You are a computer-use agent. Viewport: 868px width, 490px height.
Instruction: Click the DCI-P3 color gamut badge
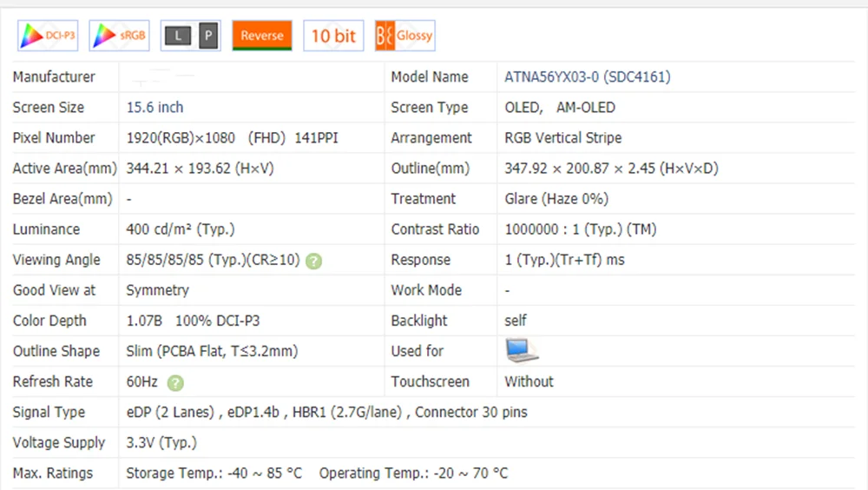click(x=48, y=36)
